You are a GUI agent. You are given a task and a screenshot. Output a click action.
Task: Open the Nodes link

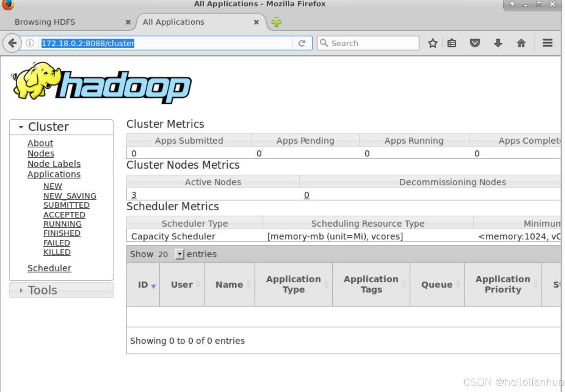pos(41,153)
